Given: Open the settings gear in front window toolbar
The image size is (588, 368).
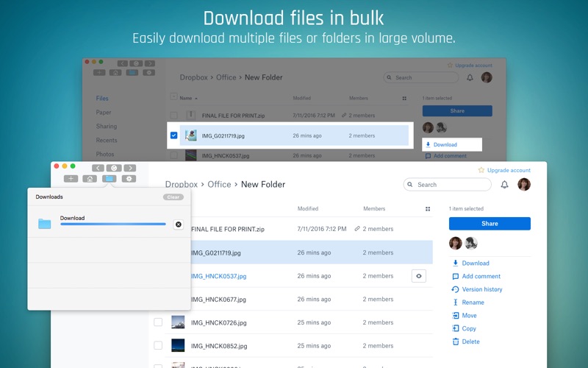Looking at the screenshot, I should point(129,179).
